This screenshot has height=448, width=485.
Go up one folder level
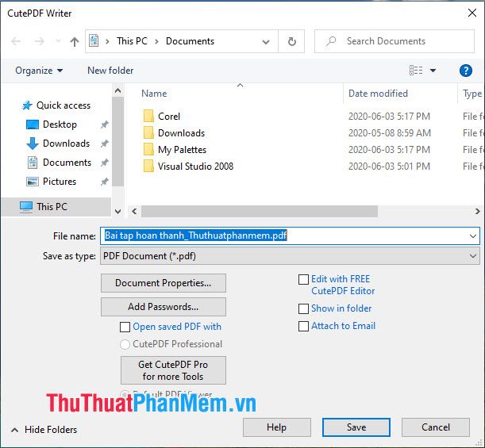(x=75, y=41)
